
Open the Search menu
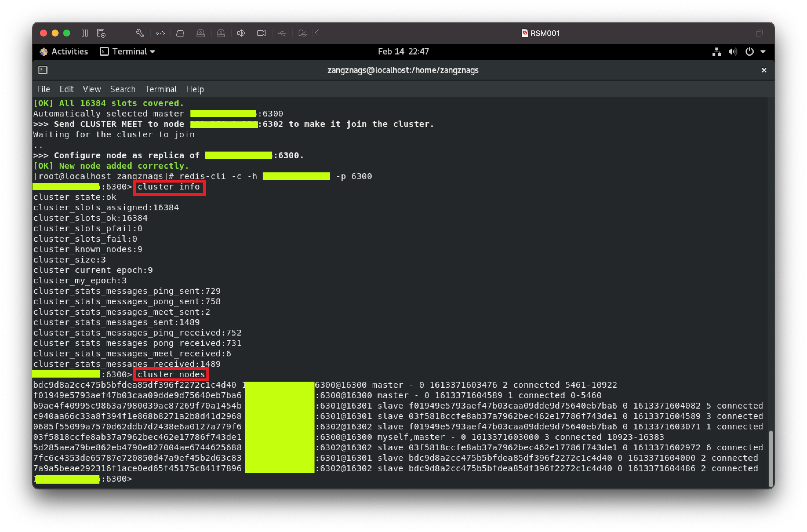coord(123,89)
